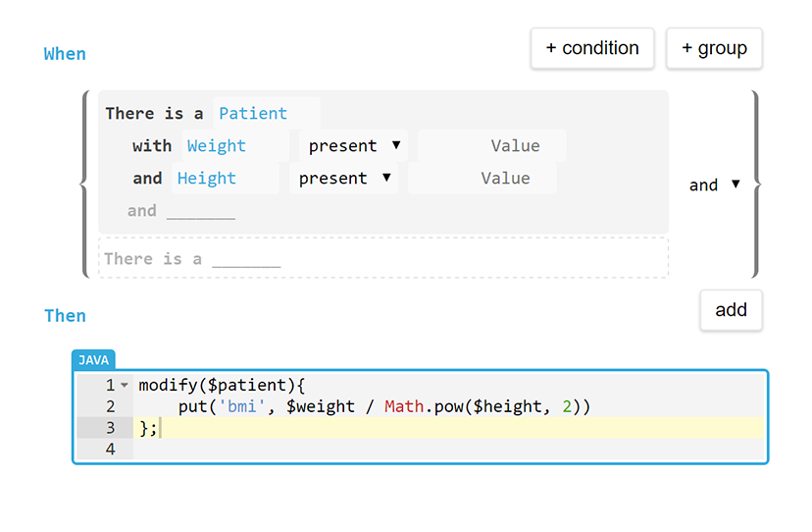Click the Value box in the Weight row

coord(492,146)
